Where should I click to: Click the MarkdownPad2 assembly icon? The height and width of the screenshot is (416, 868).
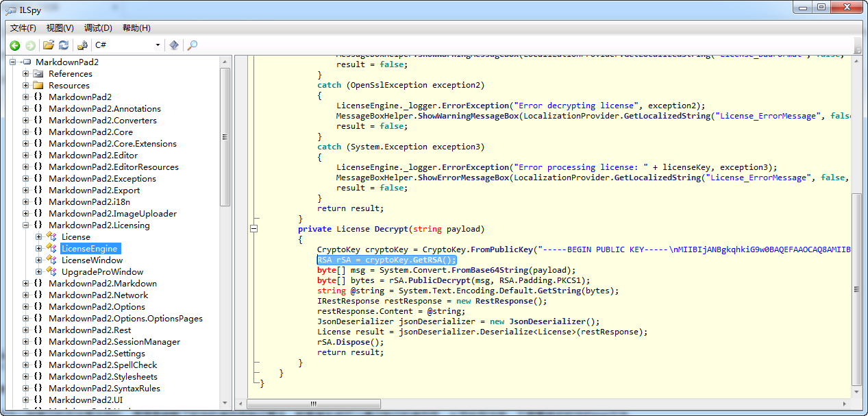[26, 62]
